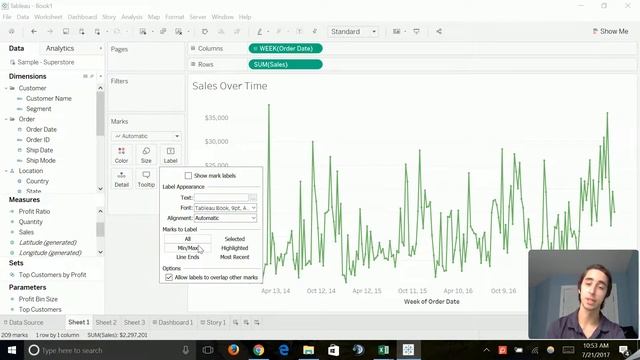
Task: Select the Most Recent marks to label option
Action: [235, 257]
